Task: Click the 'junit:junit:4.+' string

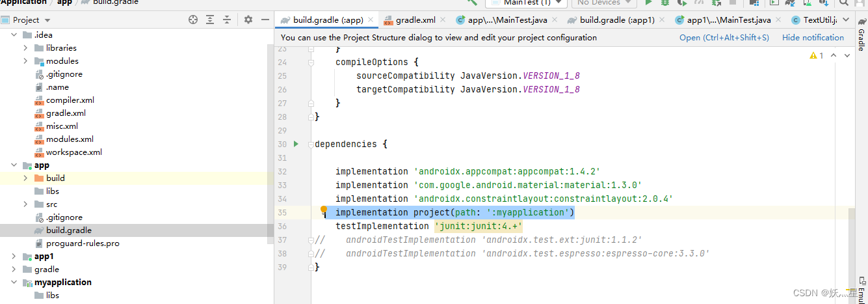Action: (479, 227)
